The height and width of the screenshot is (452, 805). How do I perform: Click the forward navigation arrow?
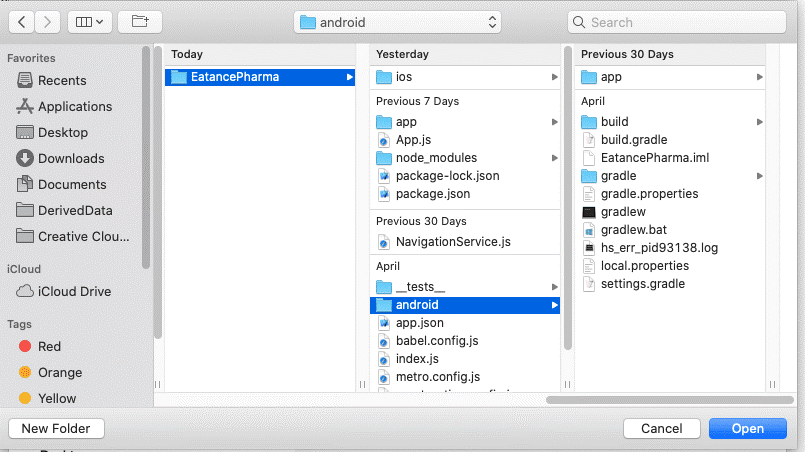48,21
